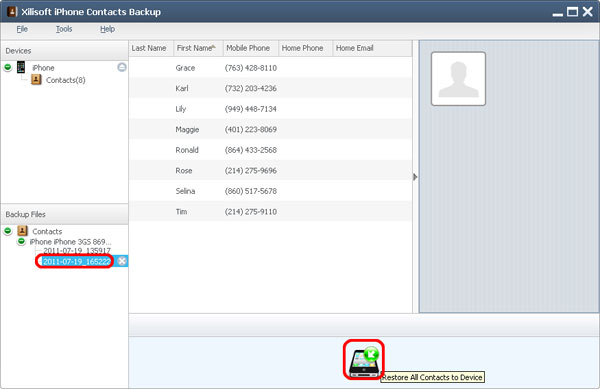
Task: Select the contact row Maggie
Action: [271, 129]
